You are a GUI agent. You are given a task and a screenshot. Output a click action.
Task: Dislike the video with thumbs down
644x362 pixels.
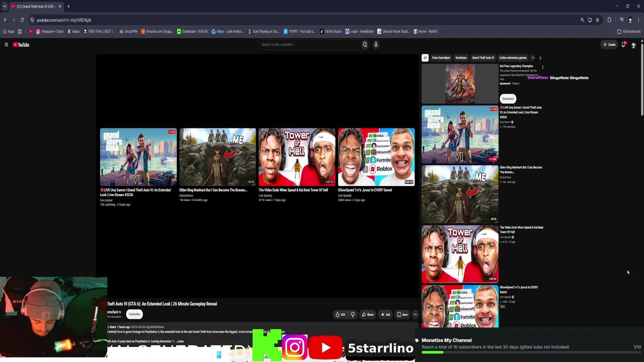click(353, 315)
